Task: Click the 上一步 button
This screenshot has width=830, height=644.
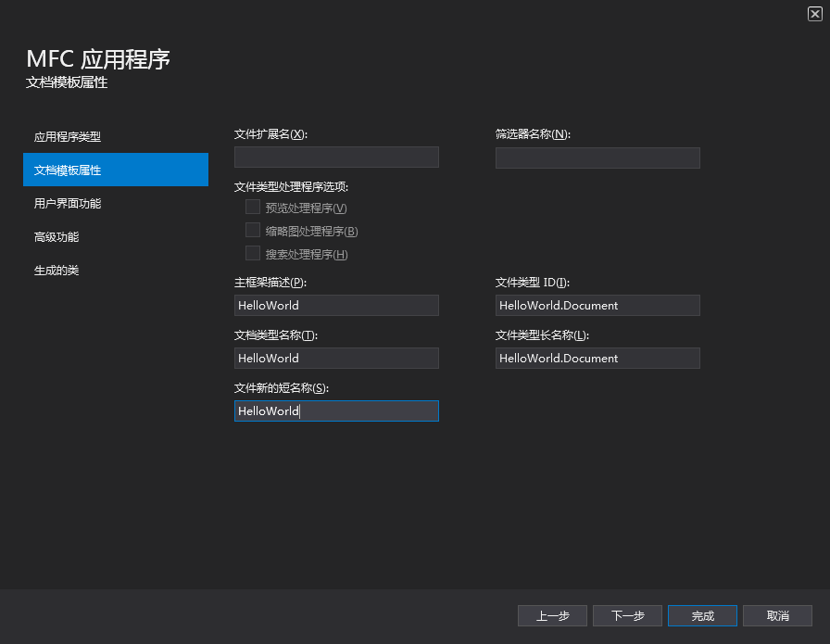Action: tap(552, 615)
